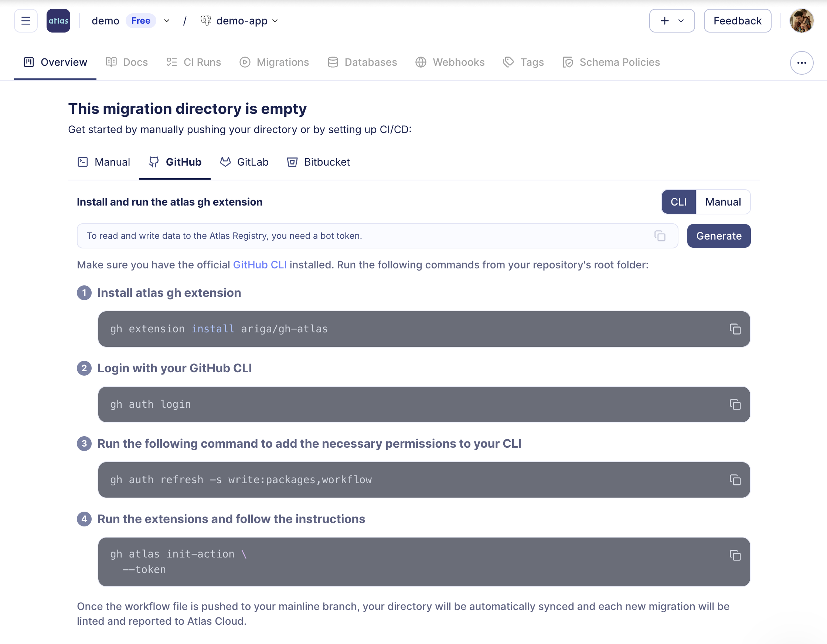Click the Atlas logo icon
The height and width of the screenshot is (644, 827).
point(58,21)
